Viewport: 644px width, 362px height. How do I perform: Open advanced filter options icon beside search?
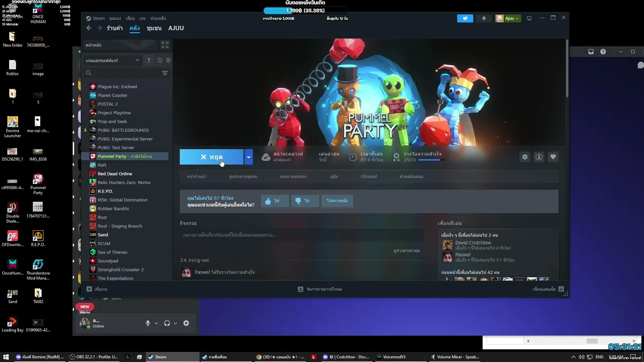tap(165, 73)
